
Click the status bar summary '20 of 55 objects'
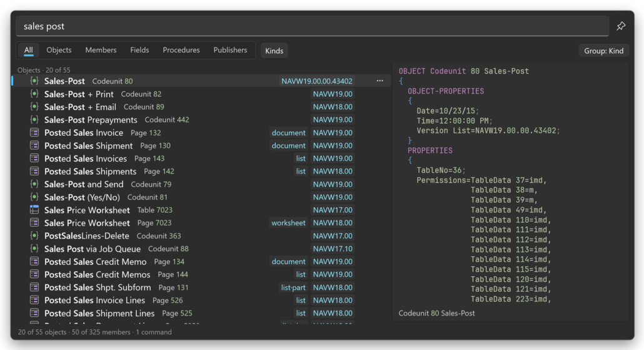point(42,332)
